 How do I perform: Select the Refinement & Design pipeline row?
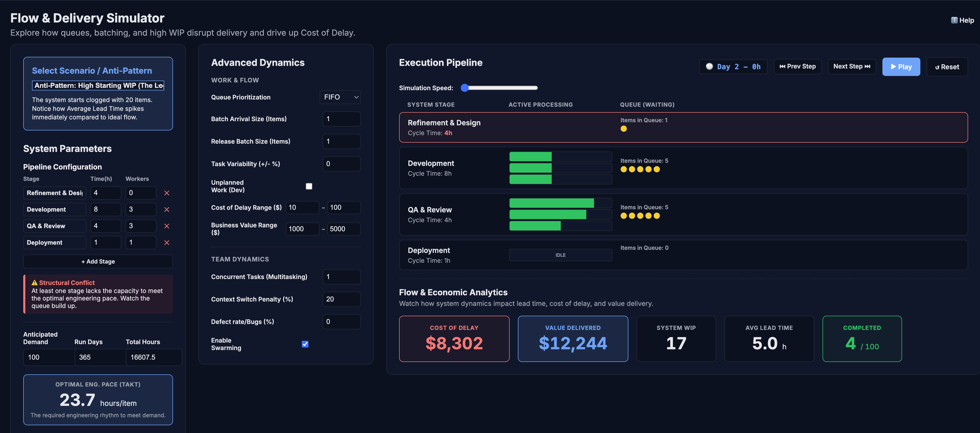point(683,128)
